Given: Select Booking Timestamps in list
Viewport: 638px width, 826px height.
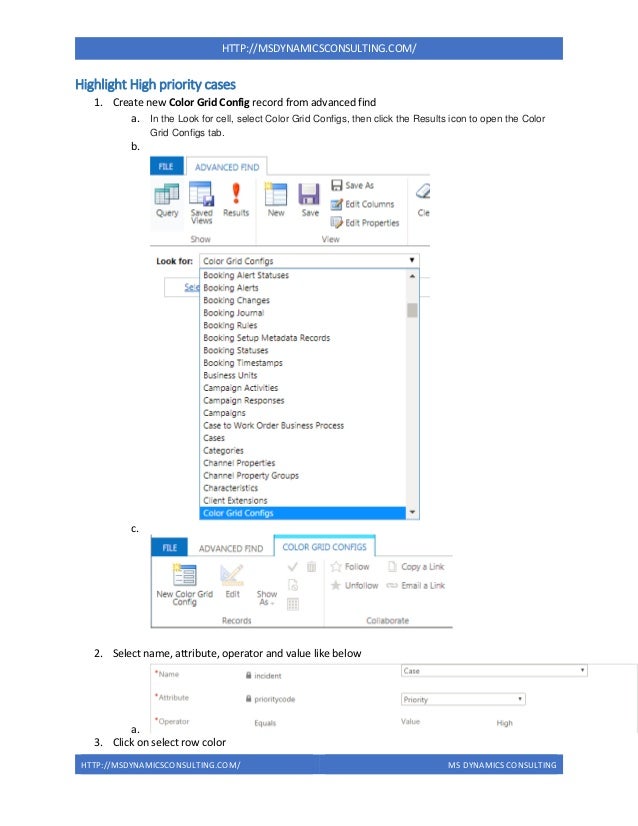Looking at the screenshot, I should coord(242,363).
